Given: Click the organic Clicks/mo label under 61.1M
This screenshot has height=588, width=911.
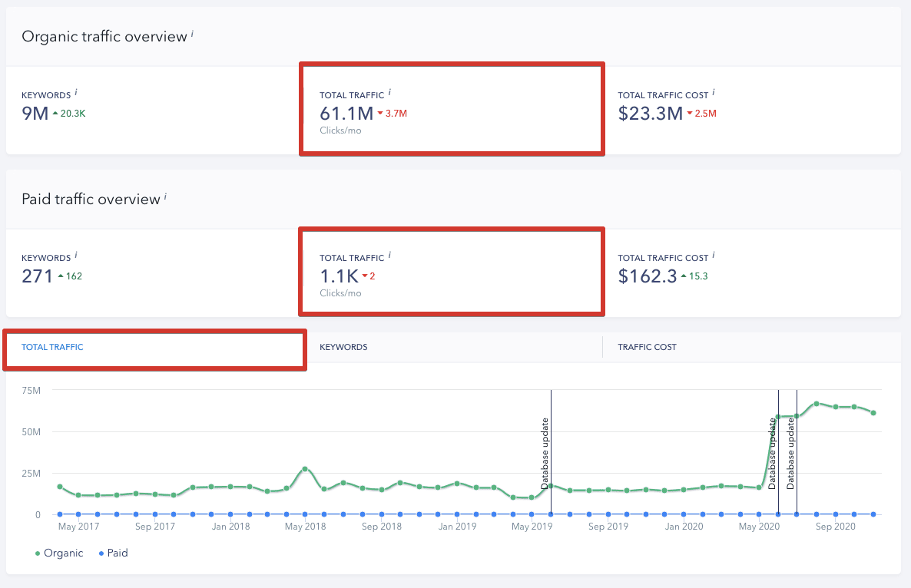Looking at the screenshot, I should tap(340, 130).
